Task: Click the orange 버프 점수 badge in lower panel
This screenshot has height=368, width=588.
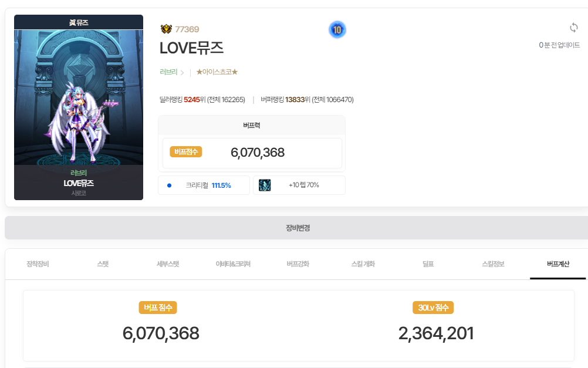Action: tap(158, 308)
